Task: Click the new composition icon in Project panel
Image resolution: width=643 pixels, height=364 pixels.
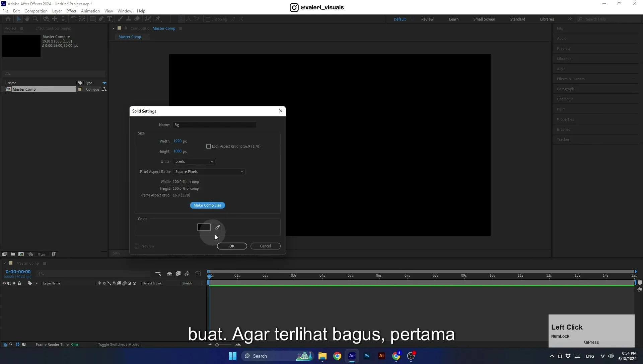Action: pyautogui.click(x=21, y=254)
